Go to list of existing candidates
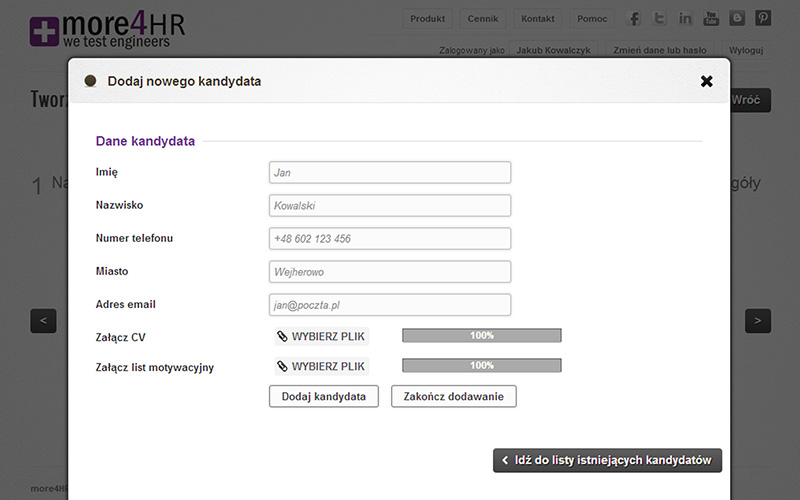This screenshot has width=800, height=500. 607,460
